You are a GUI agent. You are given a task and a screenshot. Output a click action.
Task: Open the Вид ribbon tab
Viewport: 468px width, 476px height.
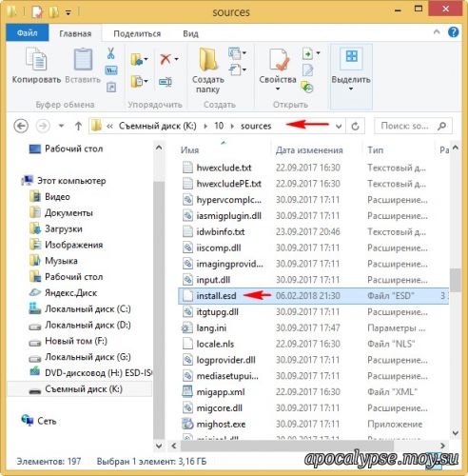[x=190, y=33]
